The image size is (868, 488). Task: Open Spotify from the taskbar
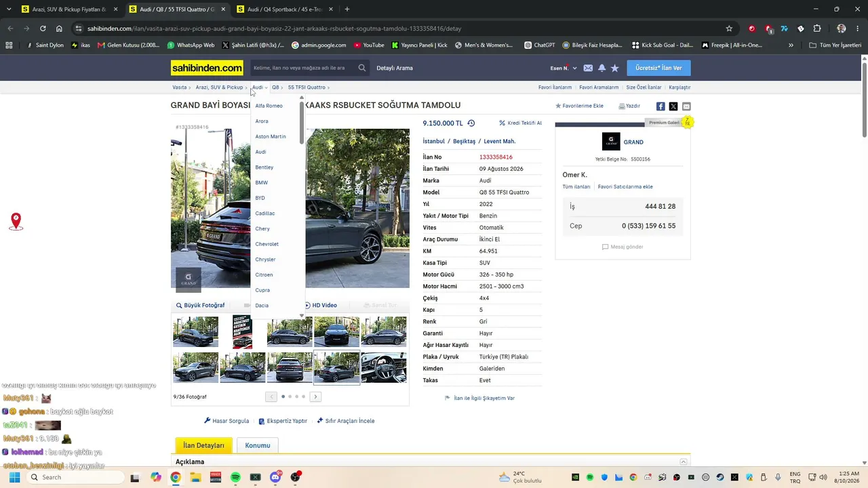235,477
